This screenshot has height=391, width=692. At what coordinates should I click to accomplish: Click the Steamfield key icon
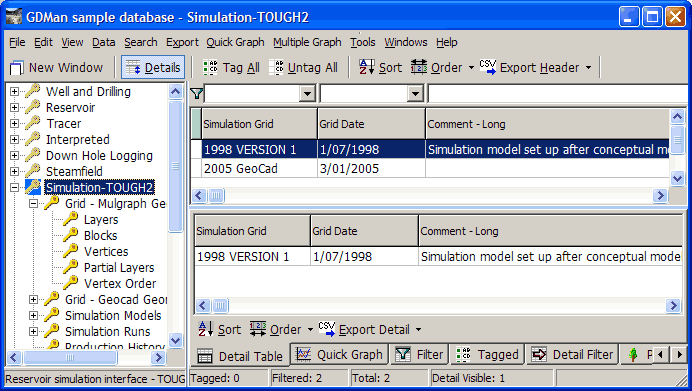(33, 171)
